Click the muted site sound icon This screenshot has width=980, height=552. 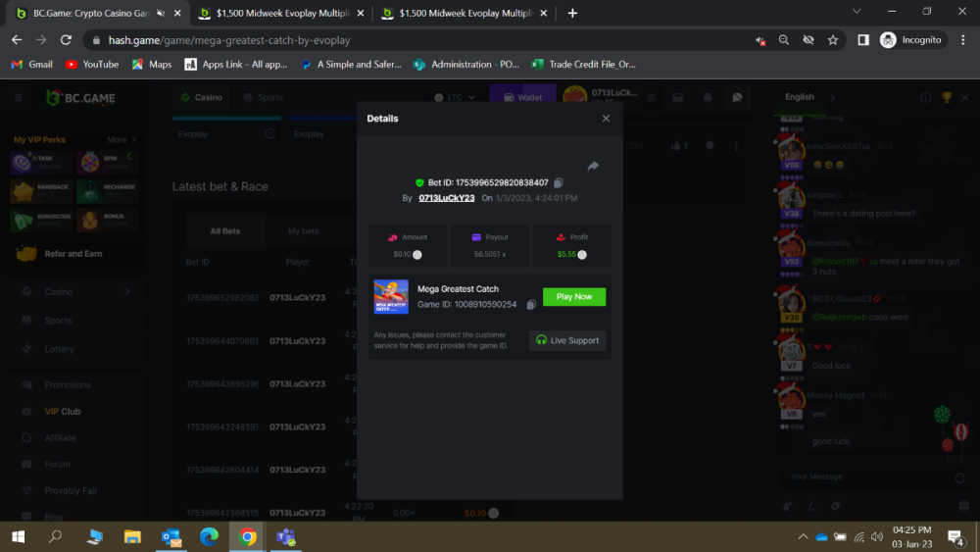tap(760, 40)
